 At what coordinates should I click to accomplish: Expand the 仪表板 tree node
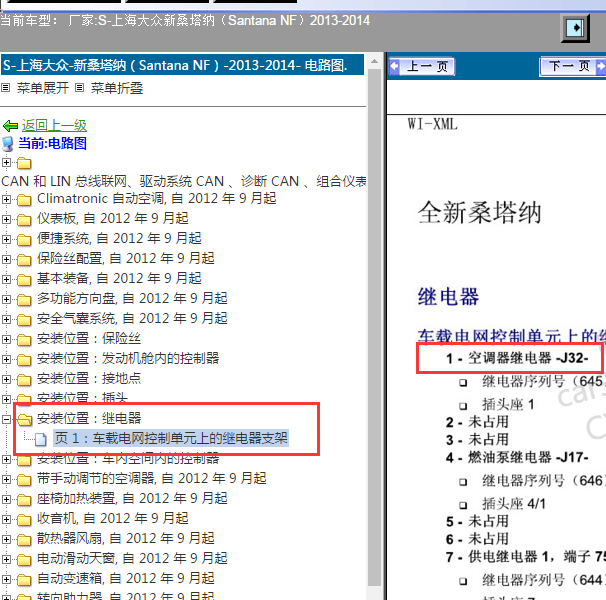tap(6, 219)
